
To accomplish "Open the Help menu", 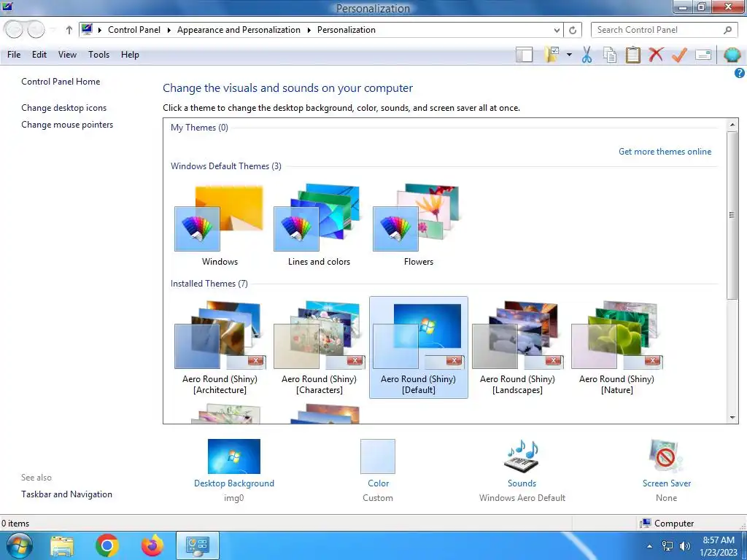I will 130,55.
